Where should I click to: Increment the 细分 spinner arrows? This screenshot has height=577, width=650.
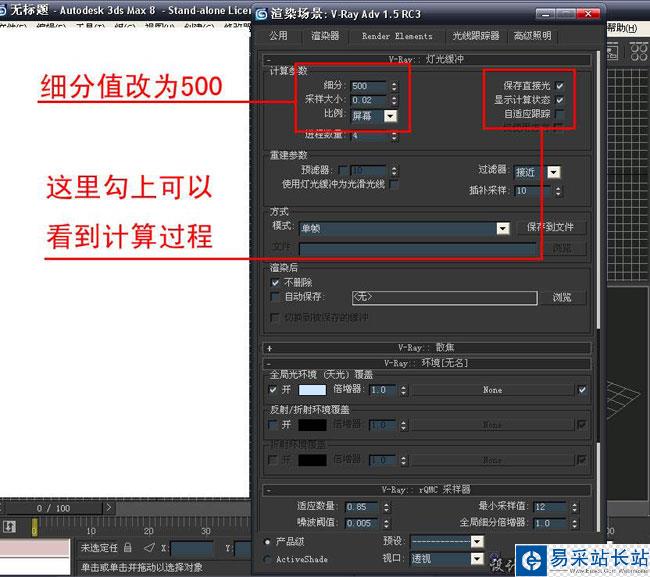394,86
